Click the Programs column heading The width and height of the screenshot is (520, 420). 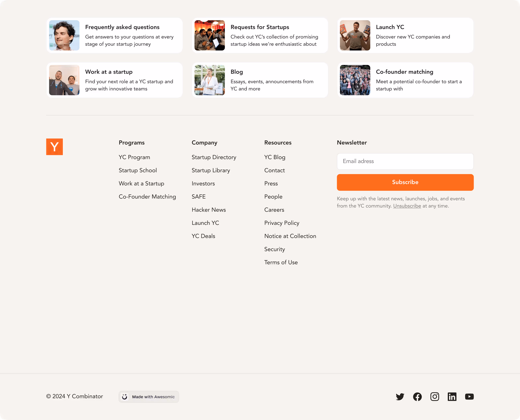pos(132,143)
